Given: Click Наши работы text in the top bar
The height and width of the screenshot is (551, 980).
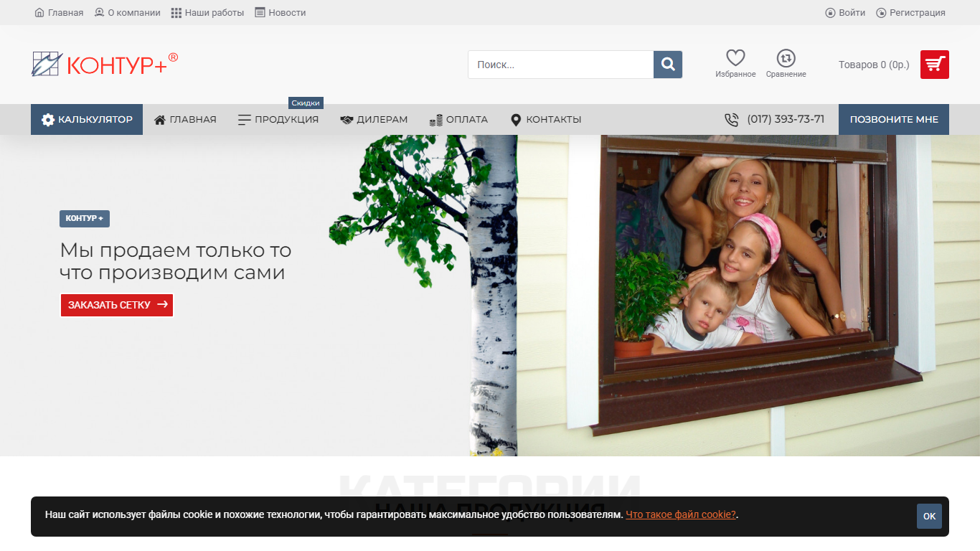Looking at the screenshot, I should (x=215, y=13).
